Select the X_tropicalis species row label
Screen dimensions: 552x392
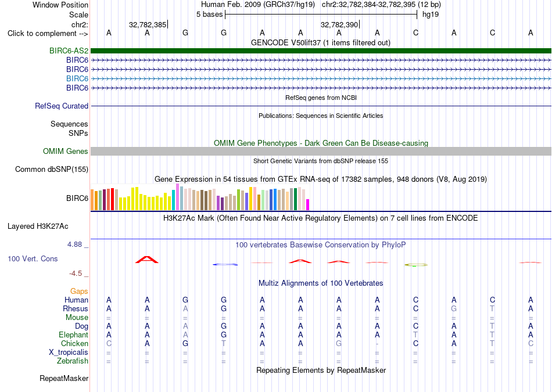(x=69, y=353)
